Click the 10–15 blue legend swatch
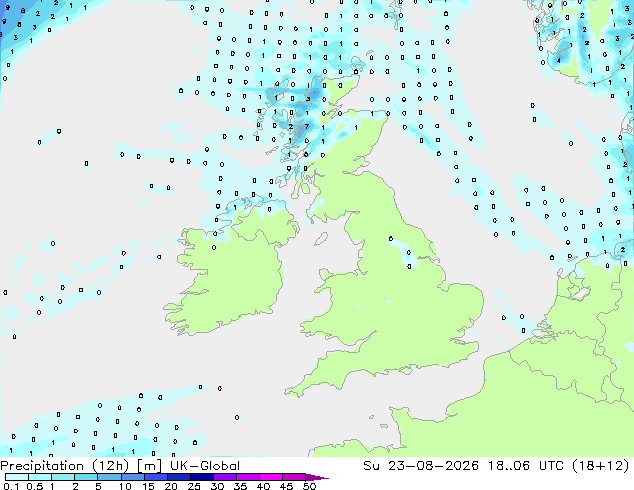634x490 pixels. pyautogui.click(x=133, y=477)
